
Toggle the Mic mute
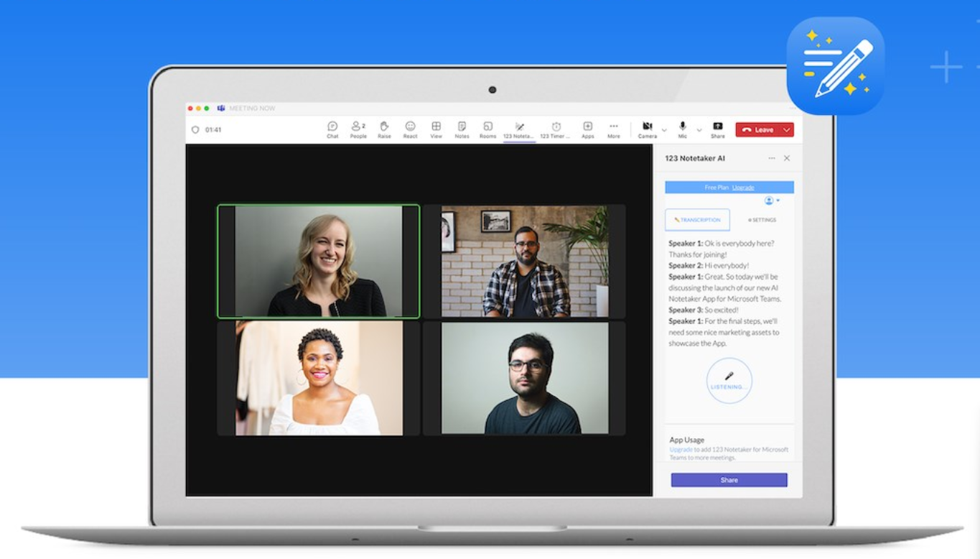682,129
